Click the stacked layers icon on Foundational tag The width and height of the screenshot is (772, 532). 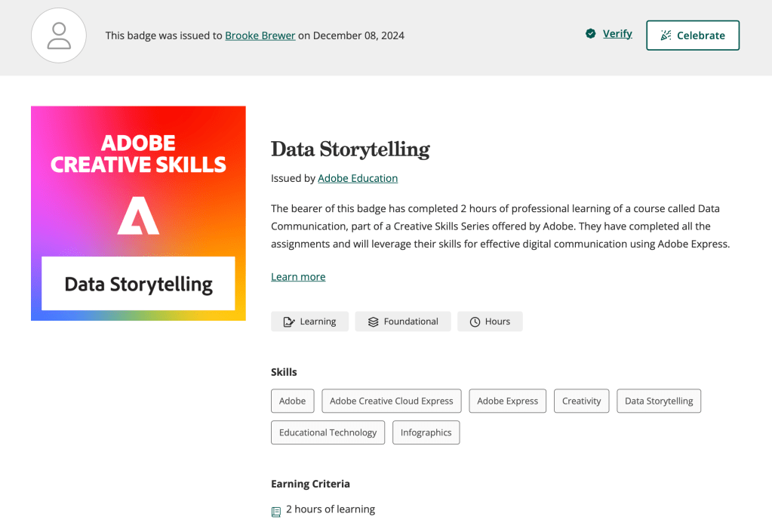pos(373,321)
